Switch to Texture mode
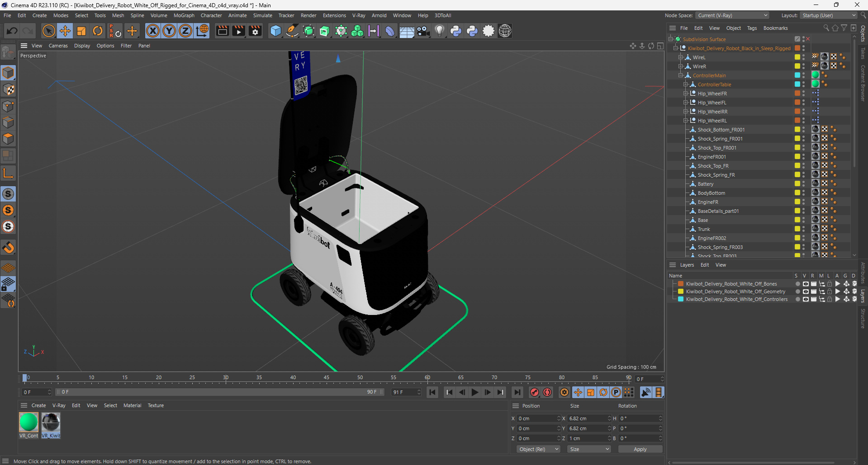This screenshot has width=868, height=465. pyautogui.click(x=9, y=89)
